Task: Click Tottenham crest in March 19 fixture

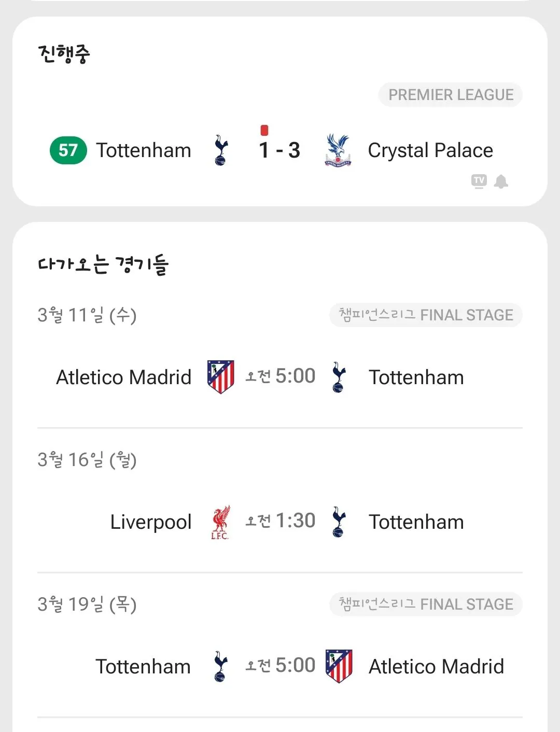Action: pos(220,666)
